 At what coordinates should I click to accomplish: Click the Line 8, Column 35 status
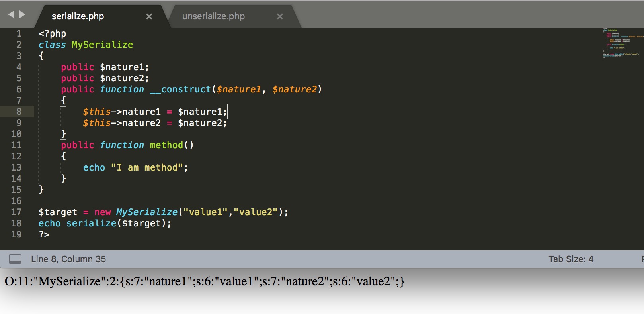pos(68,259)
